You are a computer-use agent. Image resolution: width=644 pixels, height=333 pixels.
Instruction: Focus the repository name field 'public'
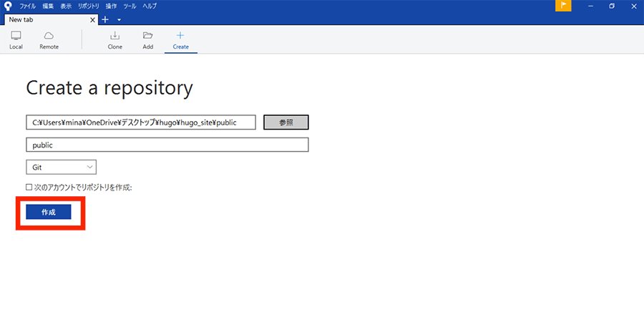coord(167,145)
